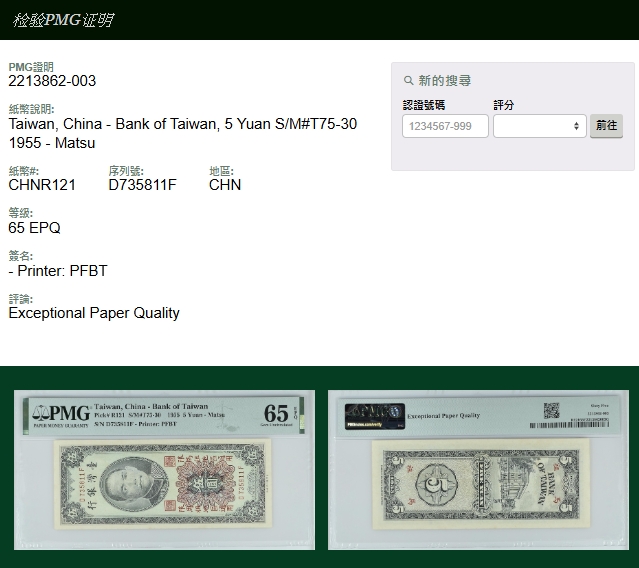
Task: Click the serial number D735811F
Action: pyautogui.click(x=142, y=185)
